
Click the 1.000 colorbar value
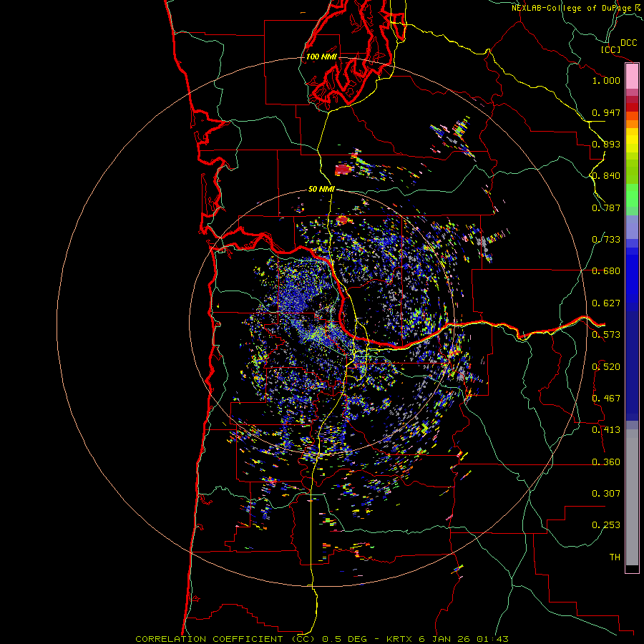(x=606, y=80)
